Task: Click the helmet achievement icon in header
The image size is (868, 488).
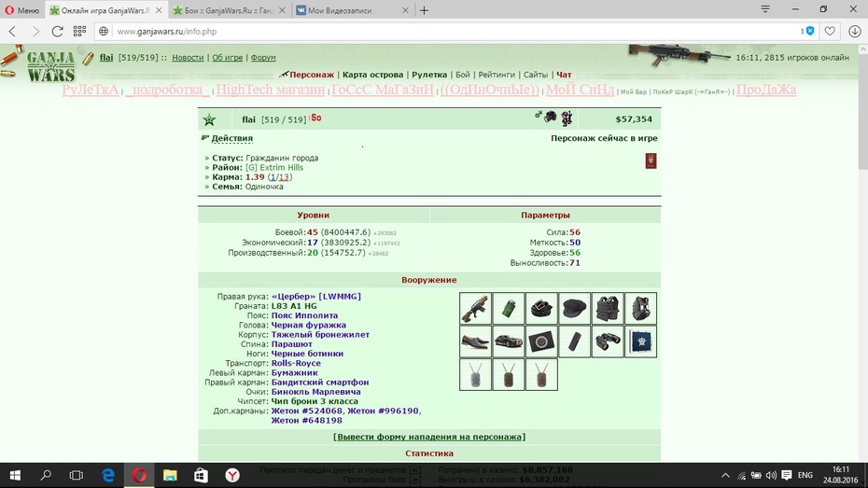Action: pos(551,117)
